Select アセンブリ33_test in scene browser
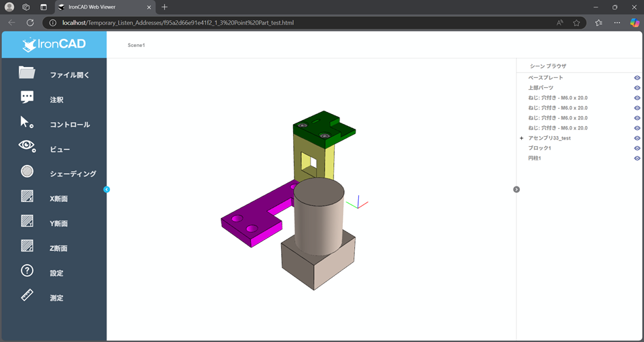The height and width of the screenshot is (342, 644). coord(549,138)
